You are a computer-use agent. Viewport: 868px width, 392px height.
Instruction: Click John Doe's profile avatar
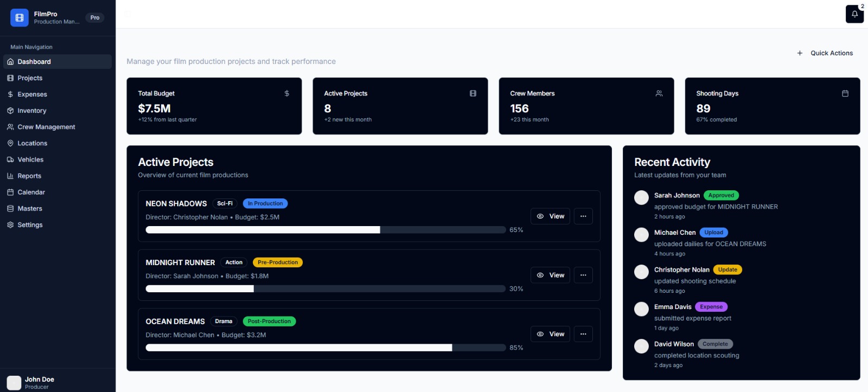click(x=14, y=383)
